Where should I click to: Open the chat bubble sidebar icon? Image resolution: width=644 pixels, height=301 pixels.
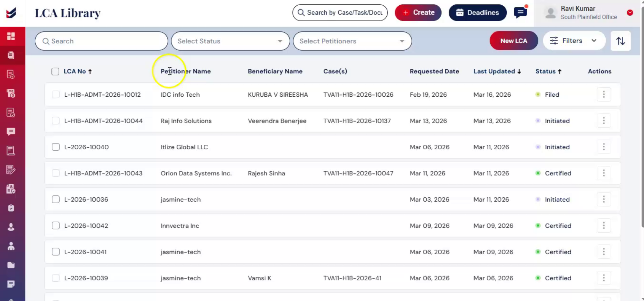click(11, 132)
